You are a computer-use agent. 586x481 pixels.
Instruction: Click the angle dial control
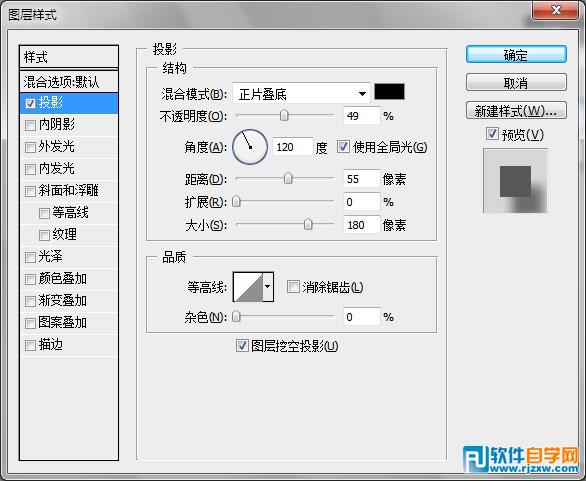(250, 147)
